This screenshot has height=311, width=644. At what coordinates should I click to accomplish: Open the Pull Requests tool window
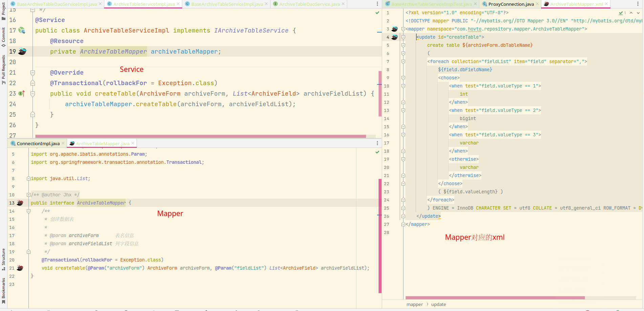pos(3,70)
